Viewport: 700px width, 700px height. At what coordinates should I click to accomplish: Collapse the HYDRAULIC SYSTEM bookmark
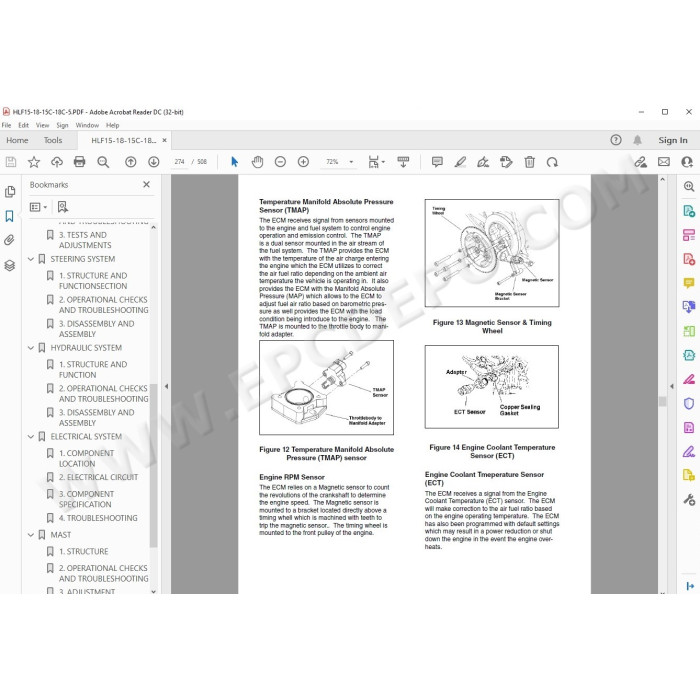point(31,348)
